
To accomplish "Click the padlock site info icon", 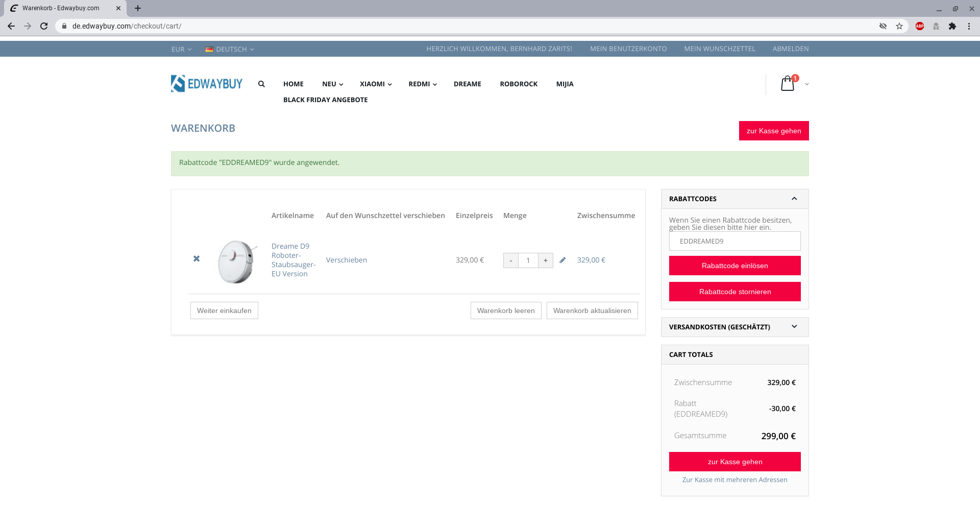I will click(x=64, y=26).
